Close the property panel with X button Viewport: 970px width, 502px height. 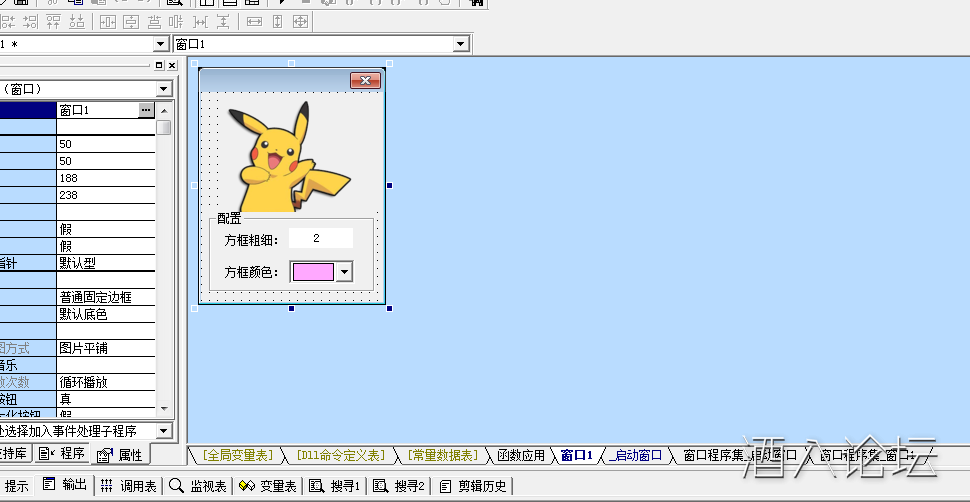(x=171, y=66)
